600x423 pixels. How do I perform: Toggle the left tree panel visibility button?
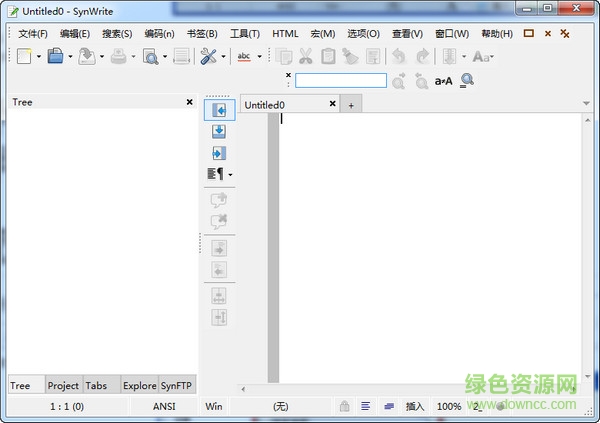(x=218, y=109)
